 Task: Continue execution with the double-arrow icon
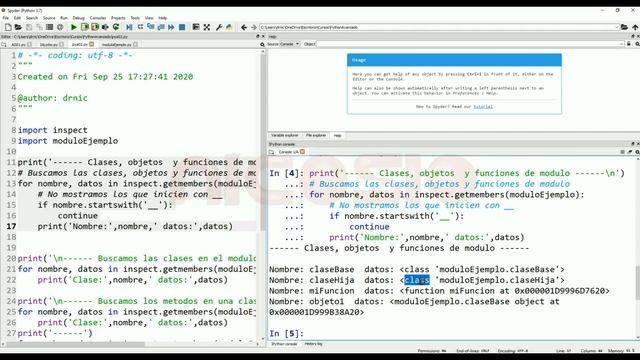coord(171,27)
